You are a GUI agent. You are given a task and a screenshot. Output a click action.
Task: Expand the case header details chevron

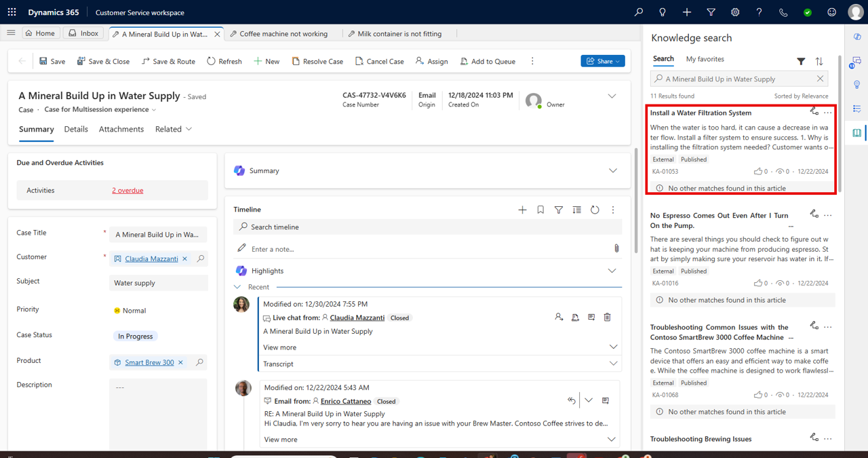[x=612, y=96]
